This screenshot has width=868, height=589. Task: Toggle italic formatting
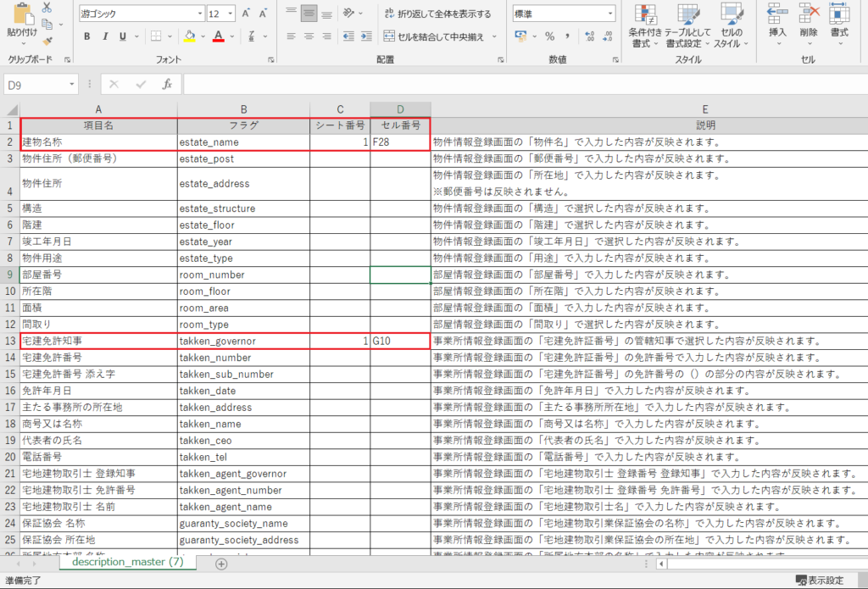[104, 36]
